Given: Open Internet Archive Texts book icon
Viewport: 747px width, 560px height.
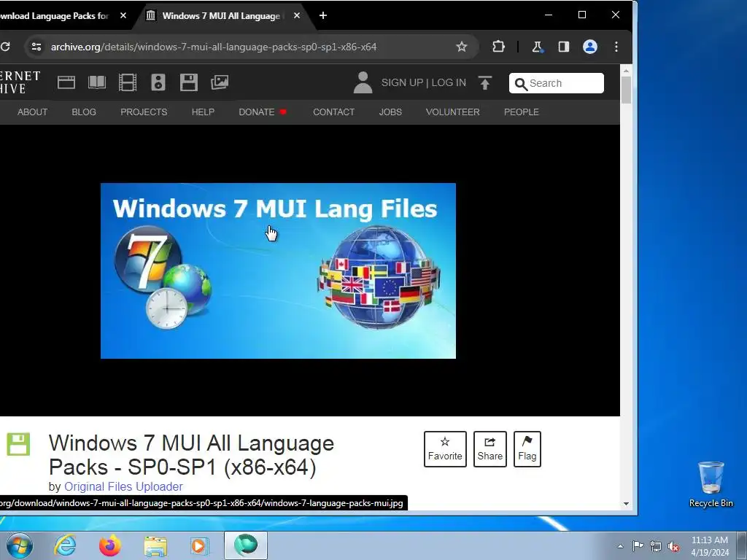Looking at the screenshot, I should point(97,82).
